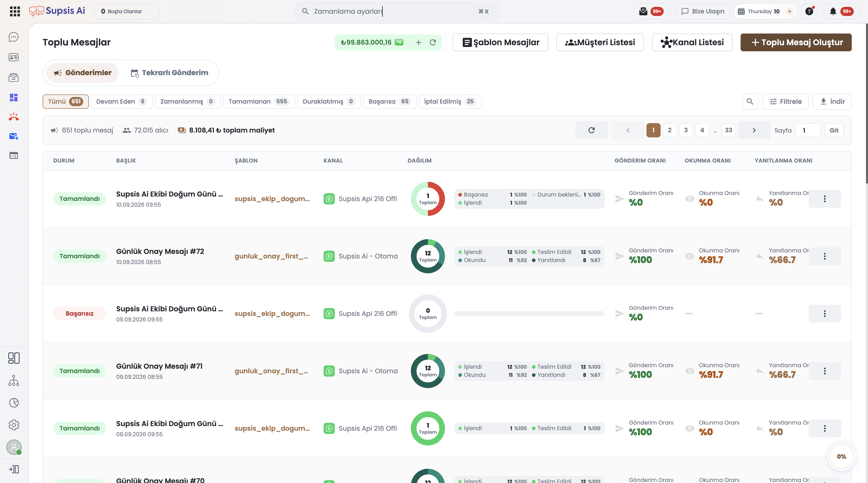
Task: Open the user profile avatar
Action: (x=14, y=447)
